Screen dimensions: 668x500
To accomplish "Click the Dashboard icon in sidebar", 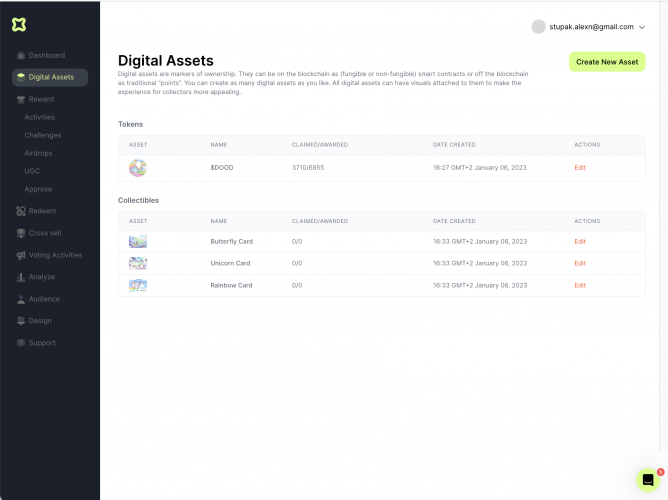I will click(x=20, y=55).
